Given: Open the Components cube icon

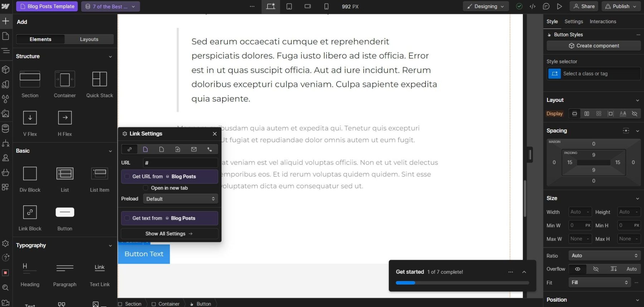Looking at the screenshot, I should pyautogui.click(x=6, y=69).
